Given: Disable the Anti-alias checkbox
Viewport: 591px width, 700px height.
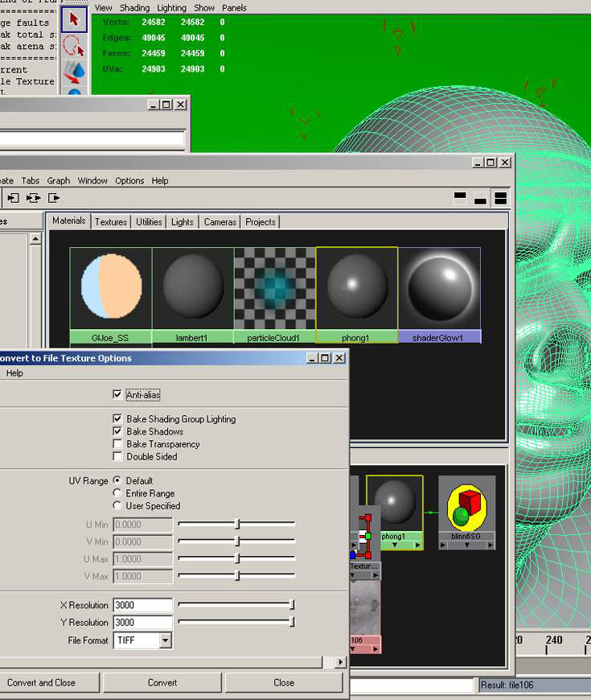Looking at the screenshot, I should click(118, 395).
